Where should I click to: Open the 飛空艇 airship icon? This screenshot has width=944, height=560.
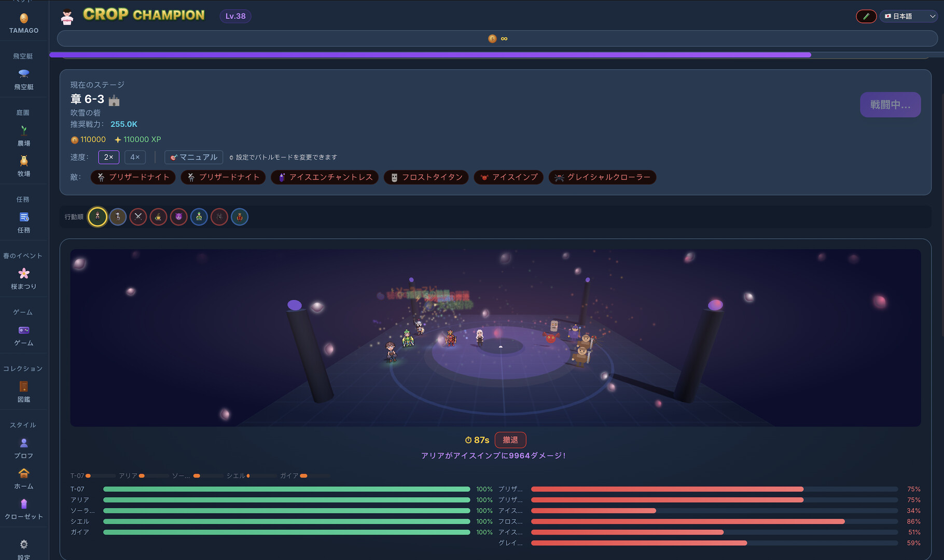24,74
